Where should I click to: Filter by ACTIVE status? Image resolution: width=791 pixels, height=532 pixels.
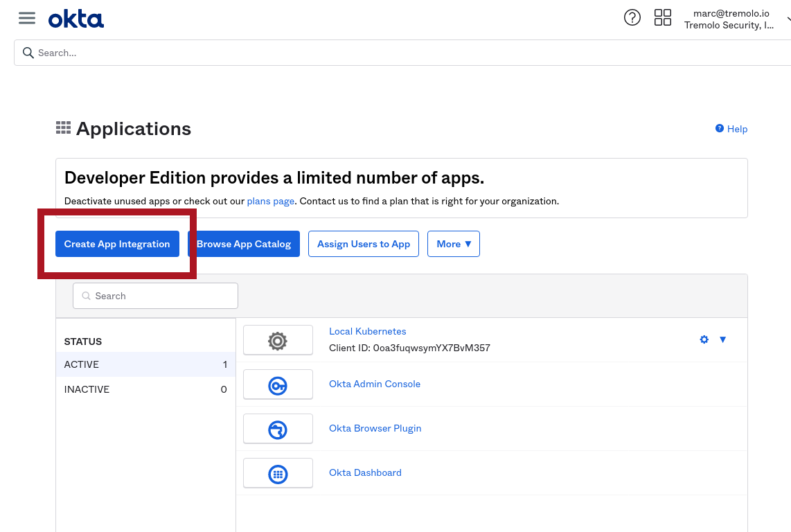tap(145, 364)
